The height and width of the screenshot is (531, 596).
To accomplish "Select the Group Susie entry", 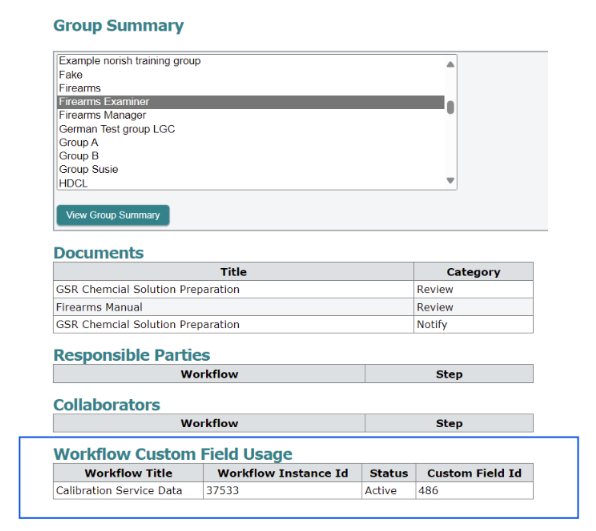I will [x=251, y=170].
